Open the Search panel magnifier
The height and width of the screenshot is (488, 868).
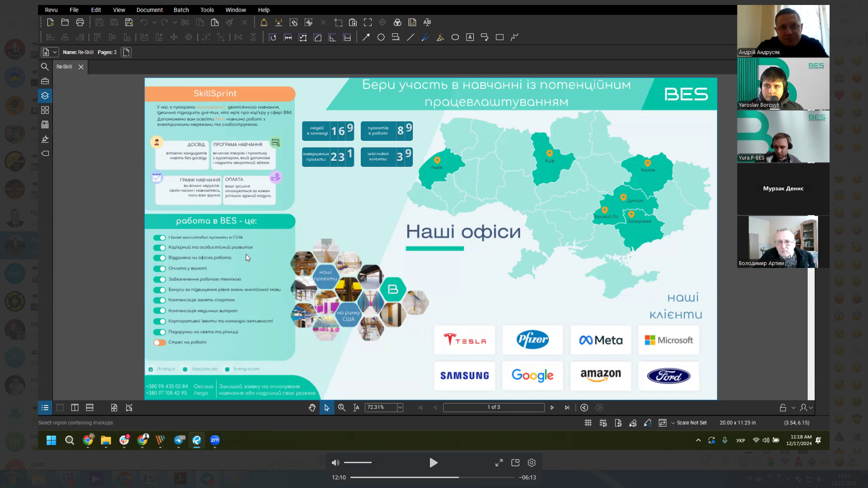point(45,66)
